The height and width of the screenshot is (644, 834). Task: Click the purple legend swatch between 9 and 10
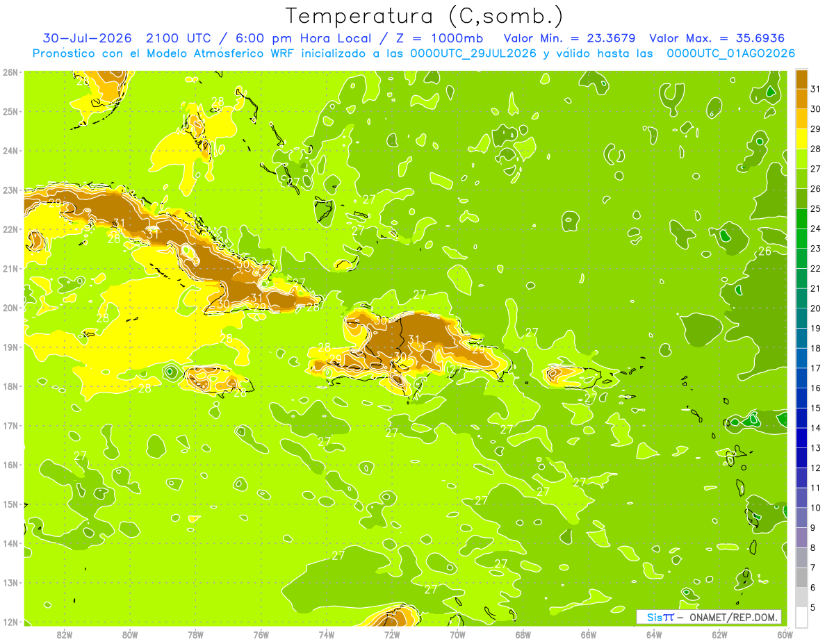tap(801, 518)
